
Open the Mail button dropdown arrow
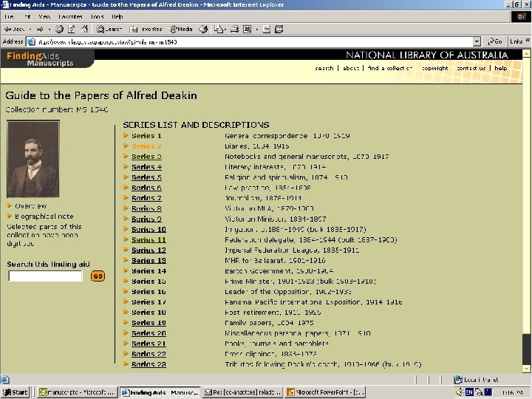(x=225, y=30)
